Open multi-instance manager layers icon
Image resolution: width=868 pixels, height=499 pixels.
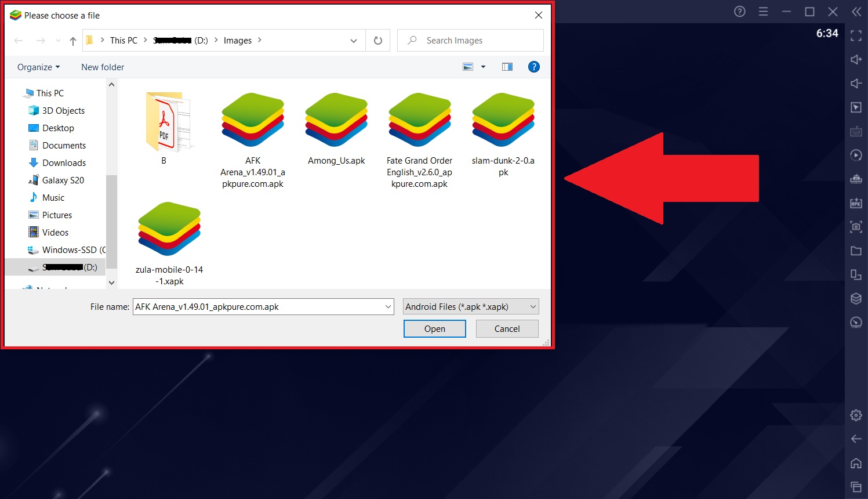tap(856, 298)
